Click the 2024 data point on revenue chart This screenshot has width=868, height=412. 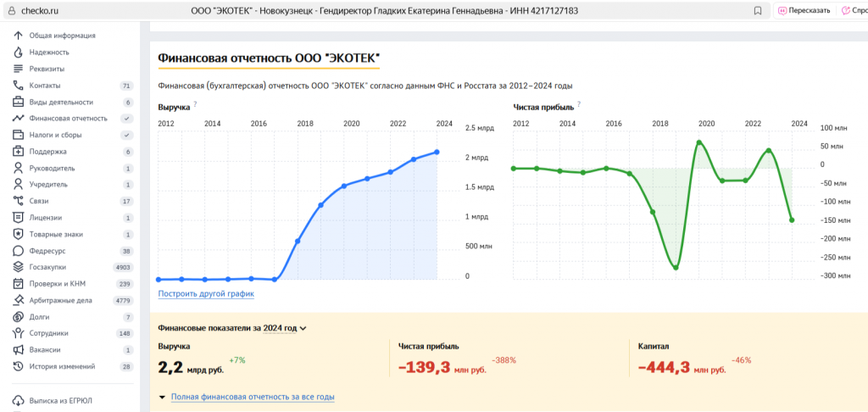pyautogui.click(x=437, y=152)
